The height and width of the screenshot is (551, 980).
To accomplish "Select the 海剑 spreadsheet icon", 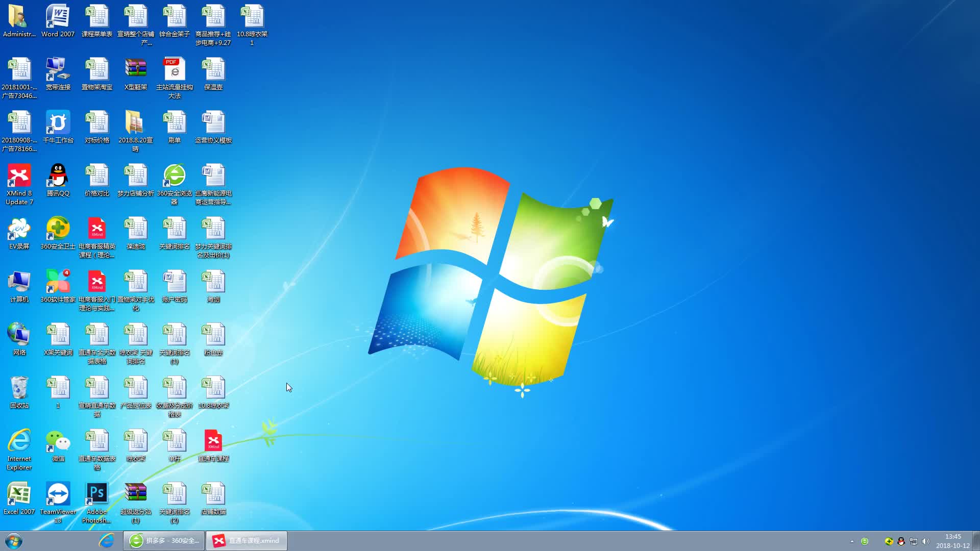I will (213, 286).
